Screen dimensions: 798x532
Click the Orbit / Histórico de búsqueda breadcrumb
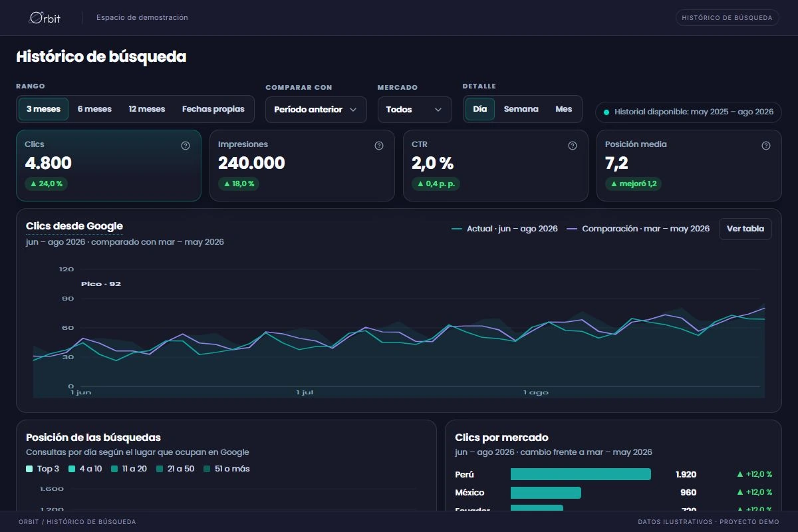[x=77, y=522]
